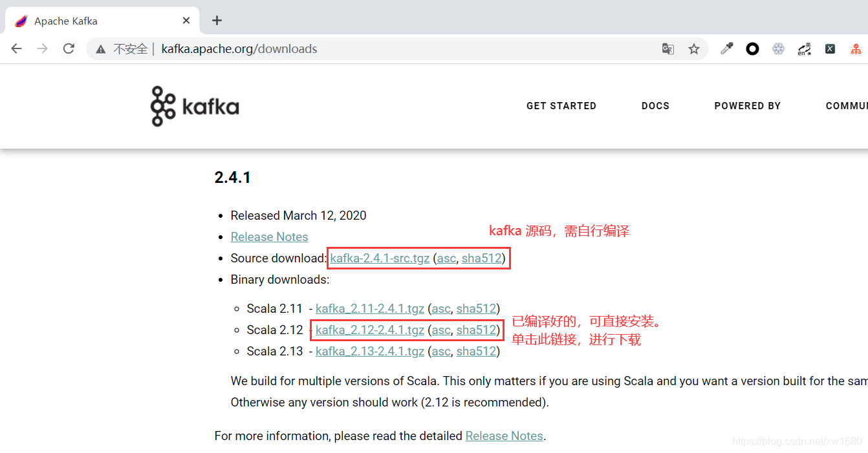Download kafka_2.12-2.4.1.tgz binary
Image resolution: width=868 pixels, height=453 pixels.
click(x=370, y=330)
